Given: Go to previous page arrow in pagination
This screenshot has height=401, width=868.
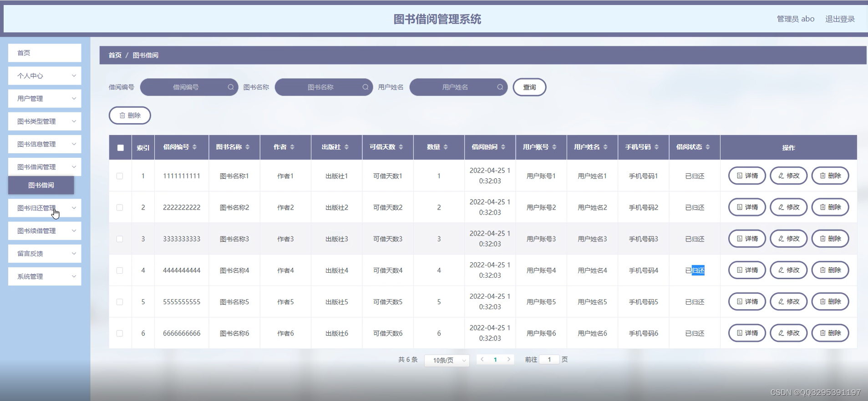Looking at the screenshot, I should point(482,359).
